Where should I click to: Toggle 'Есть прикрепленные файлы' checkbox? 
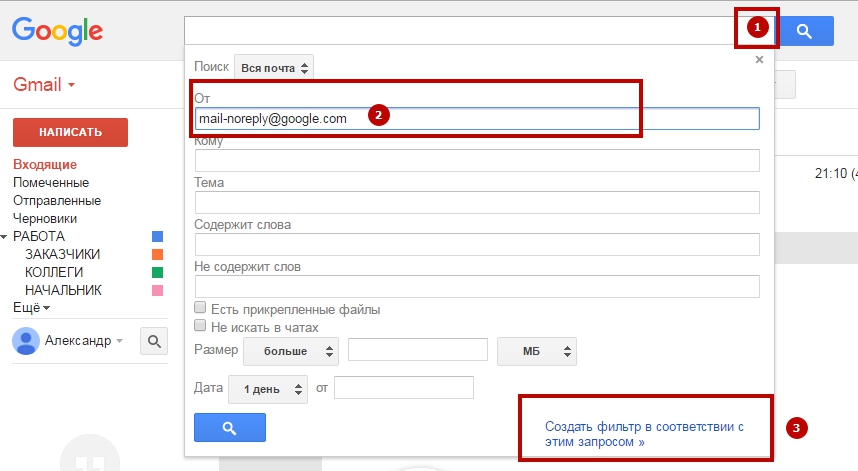coord(200,307)
